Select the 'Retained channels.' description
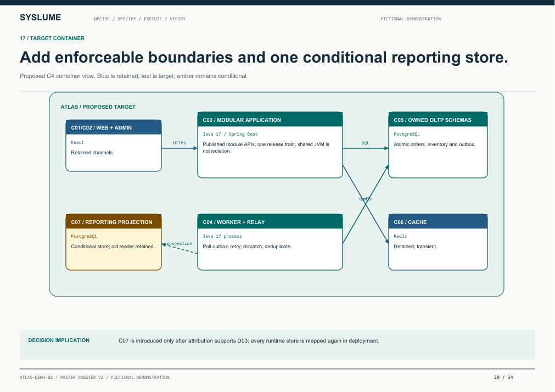 pos(92,153)
